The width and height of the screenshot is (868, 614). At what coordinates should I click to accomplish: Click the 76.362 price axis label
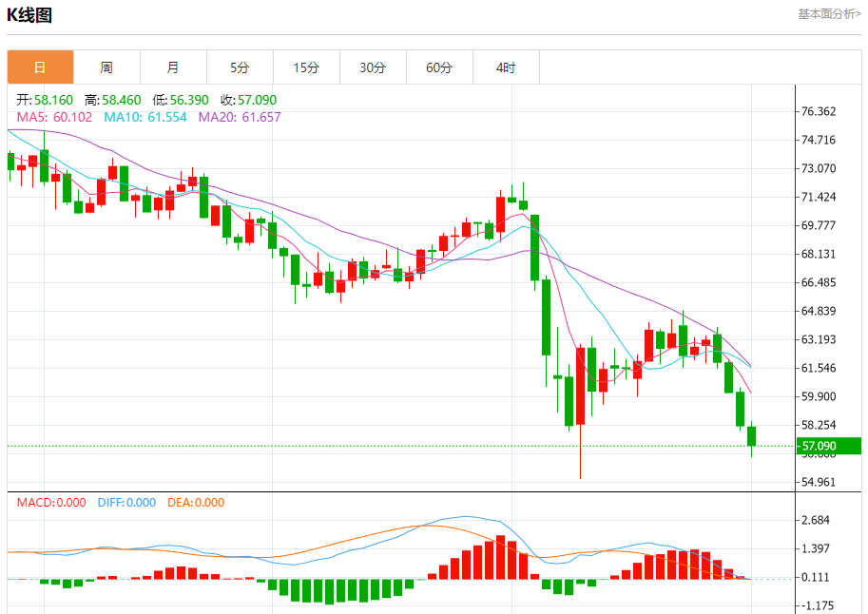(x=819, y=111)
